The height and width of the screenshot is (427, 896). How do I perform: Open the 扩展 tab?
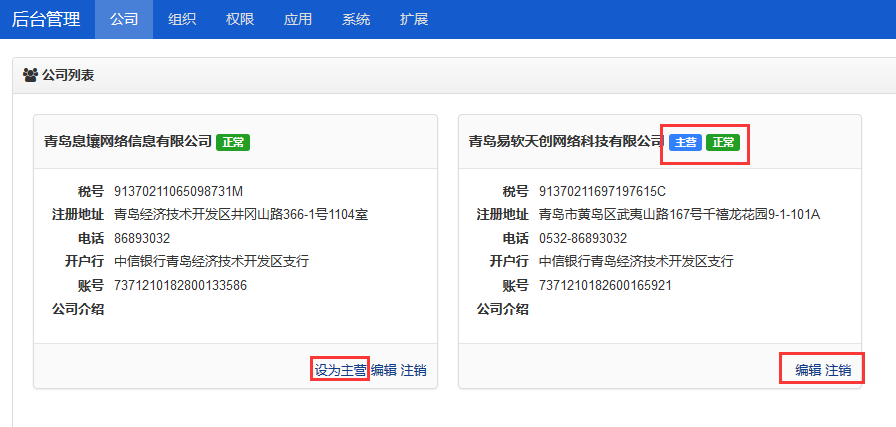coord(414,19)
